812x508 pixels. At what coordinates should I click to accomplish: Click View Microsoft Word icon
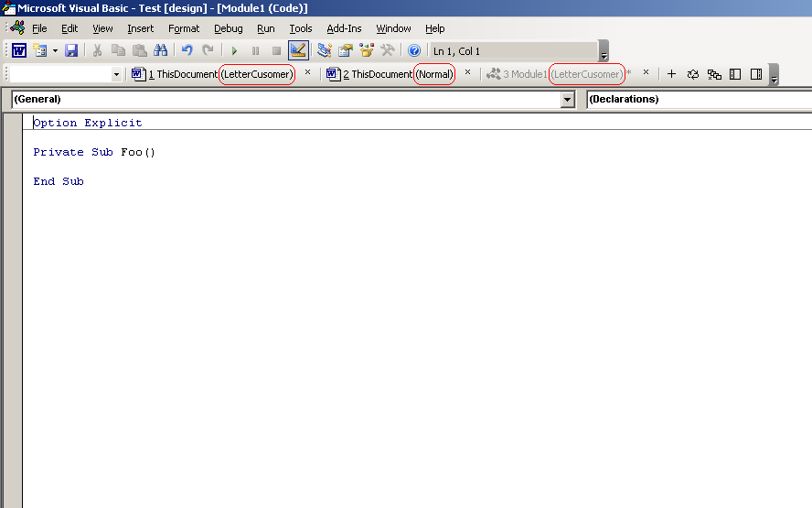click(19, 50)
